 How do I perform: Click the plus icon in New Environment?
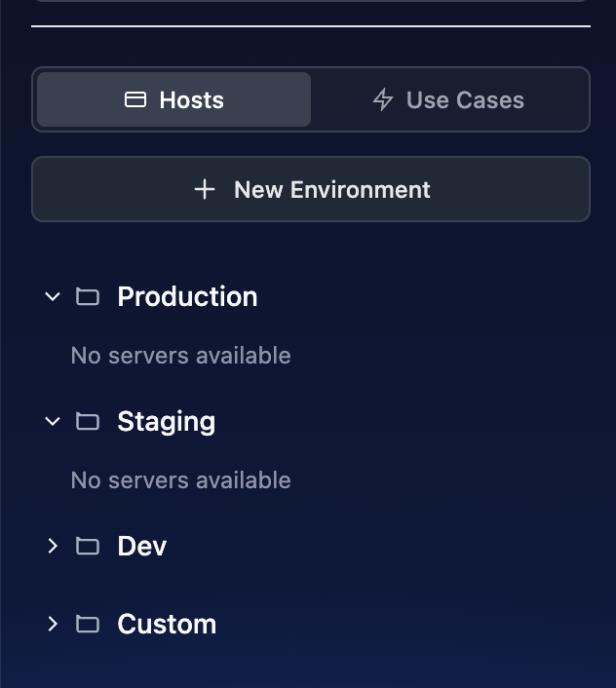click(205, 189)
